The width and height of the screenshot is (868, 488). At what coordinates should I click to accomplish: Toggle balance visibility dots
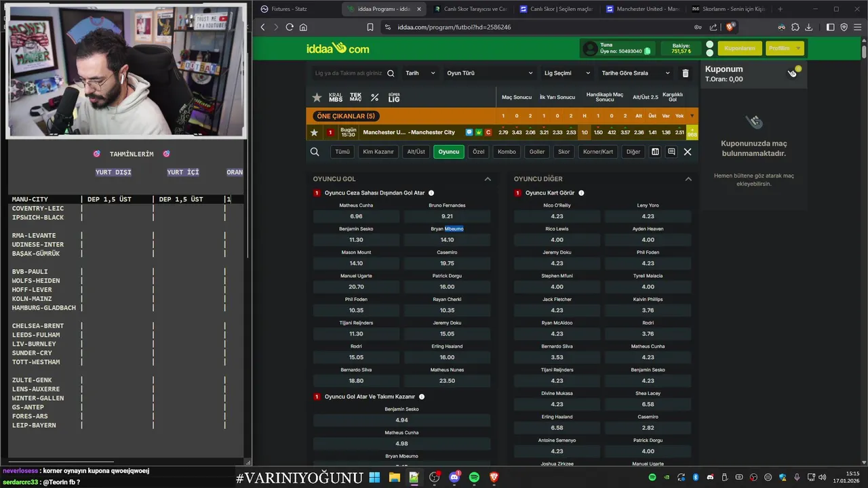[709, 49]
